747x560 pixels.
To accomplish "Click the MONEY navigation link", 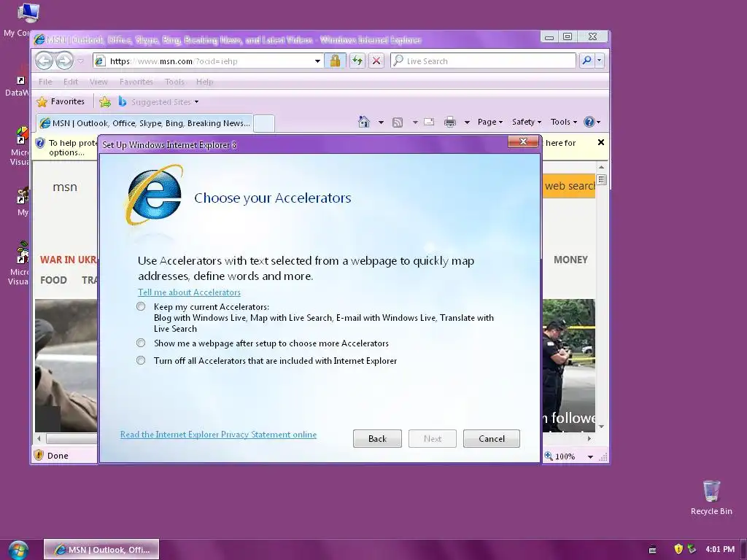I will coord(570,260).
